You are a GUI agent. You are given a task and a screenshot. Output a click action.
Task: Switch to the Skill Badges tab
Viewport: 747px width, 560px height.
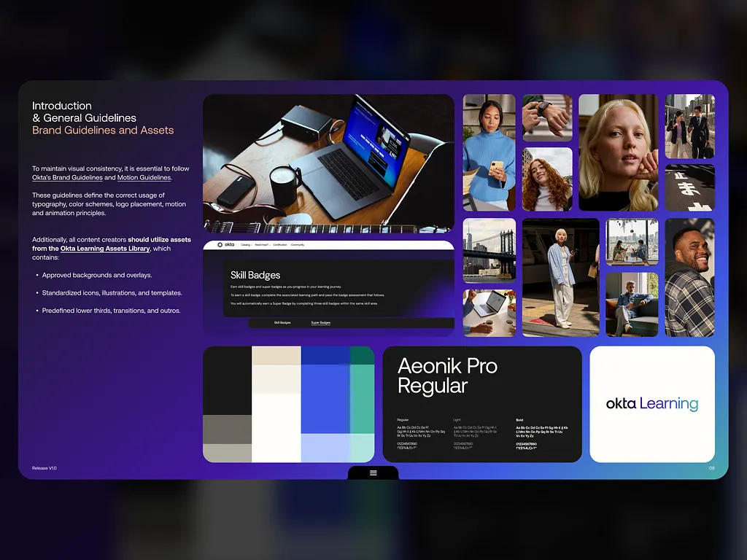[282, 323]
